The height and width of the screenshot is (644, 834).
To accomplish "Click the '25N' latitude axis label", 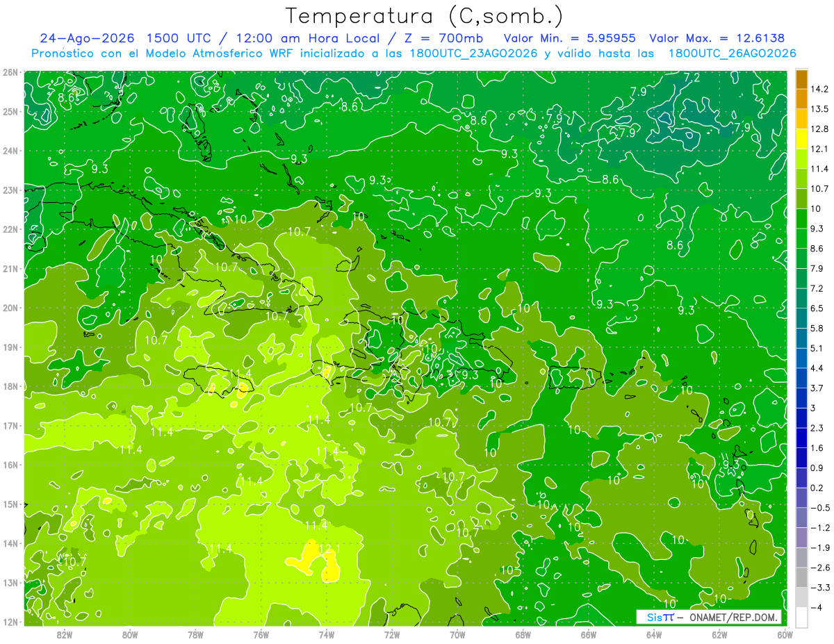I will pos(10,111).
